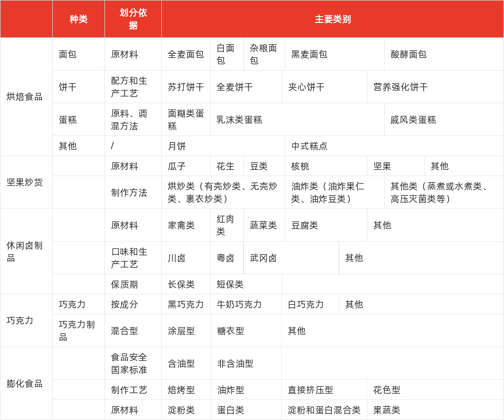The height and width of the screenshot is (420, 504).
Task: Click the 划分依据 column header
Action: coord(133,19)
